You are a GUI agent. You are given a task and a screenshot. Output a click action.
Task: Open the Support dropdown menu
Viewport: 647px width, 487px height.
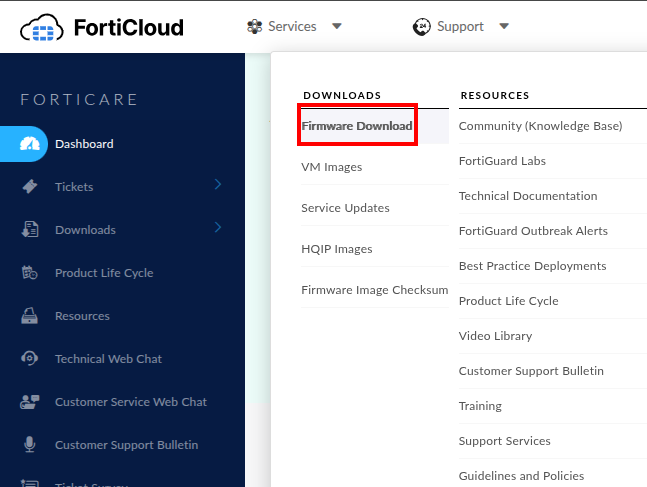tap(461, 27)
